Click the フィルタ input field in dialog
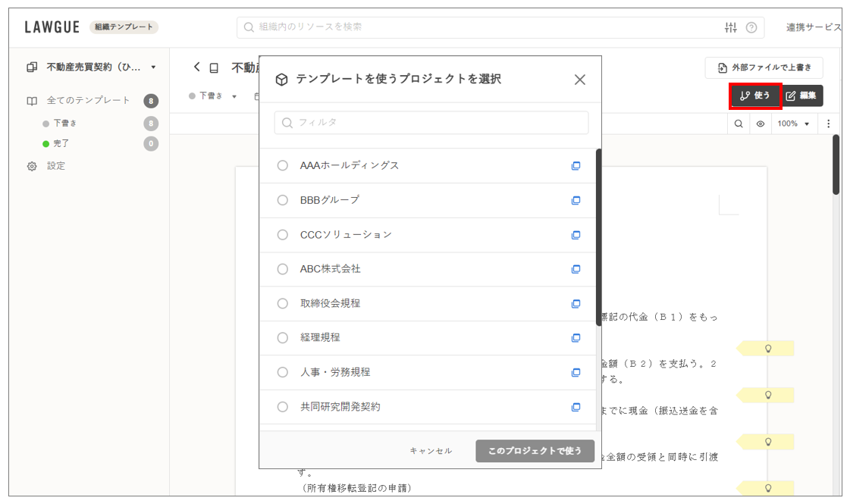 point(432,123)
